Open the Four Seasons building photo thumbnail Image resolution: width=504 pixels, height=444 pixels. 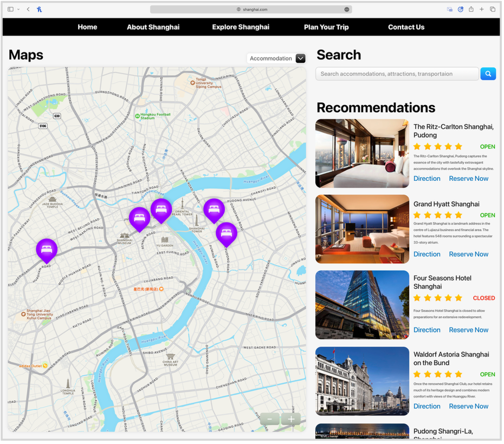[363, 305]
